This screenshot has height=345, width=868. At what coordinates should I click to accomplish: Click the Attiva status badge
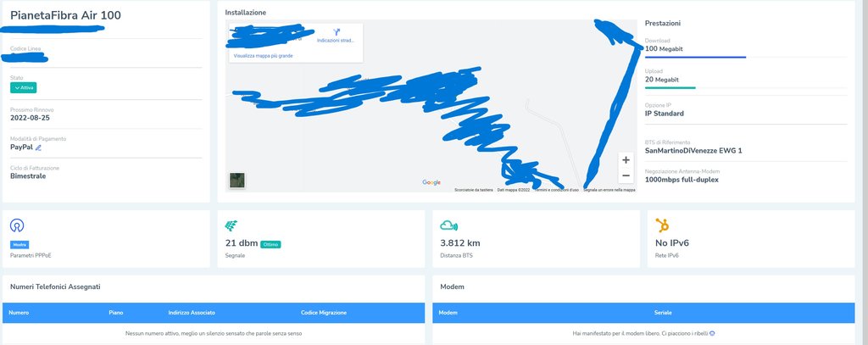(23, 87)
